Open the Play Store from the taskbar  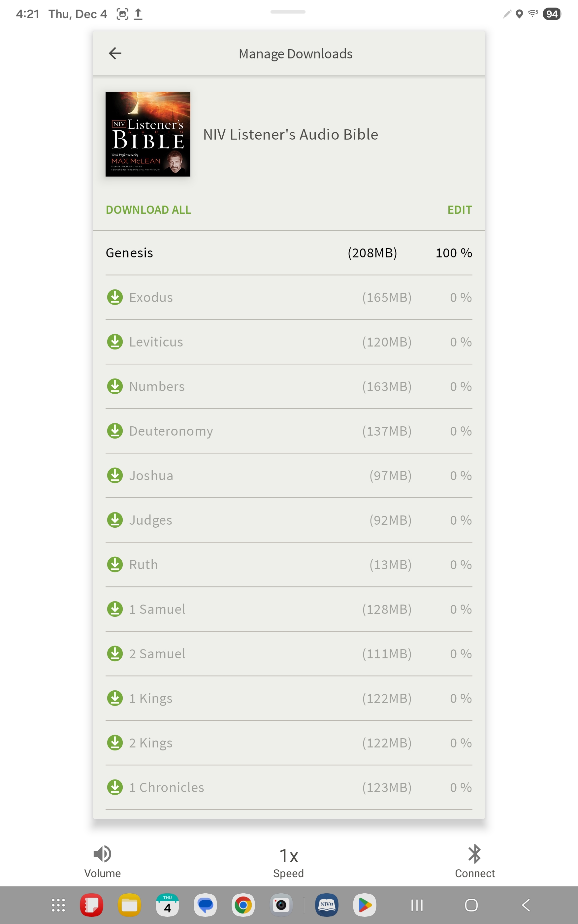pyautogui.click(x=364, y=905)
